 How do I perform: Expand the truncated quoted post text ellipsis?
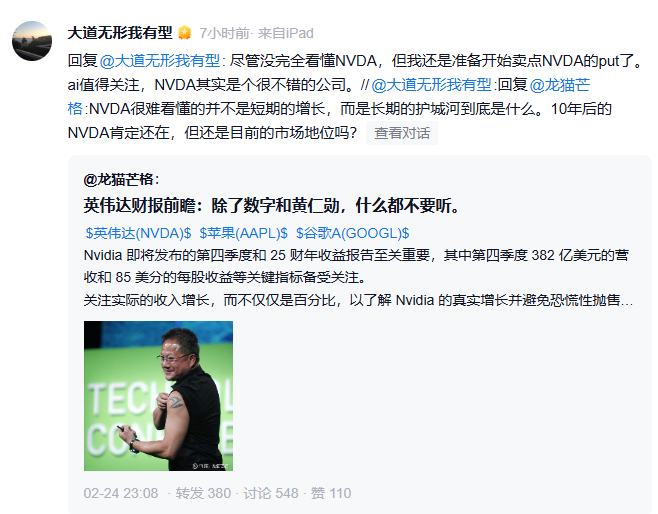629,301
